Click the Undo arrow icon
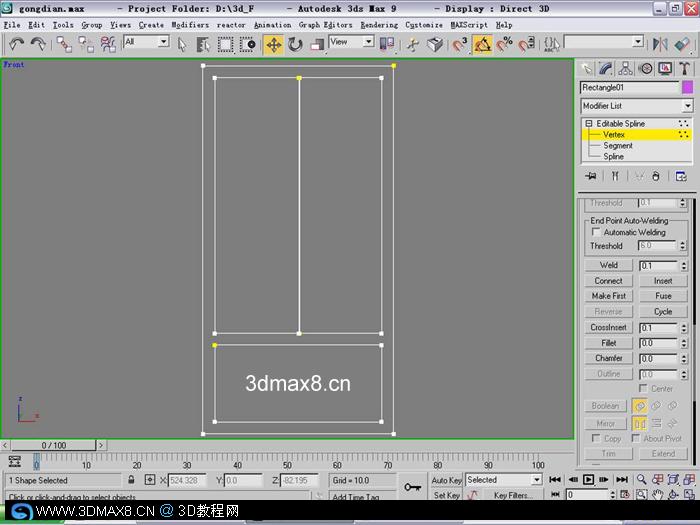This screenshot has height=525, width=700. click(x=17, y=44)
